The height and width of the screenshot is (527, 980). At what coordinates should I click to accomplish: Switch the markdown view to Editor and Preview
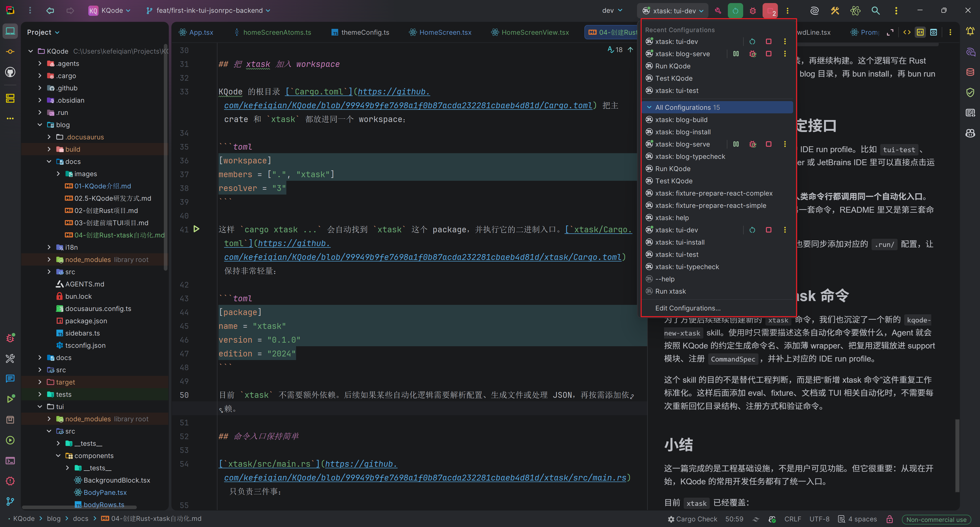point(920,32)
